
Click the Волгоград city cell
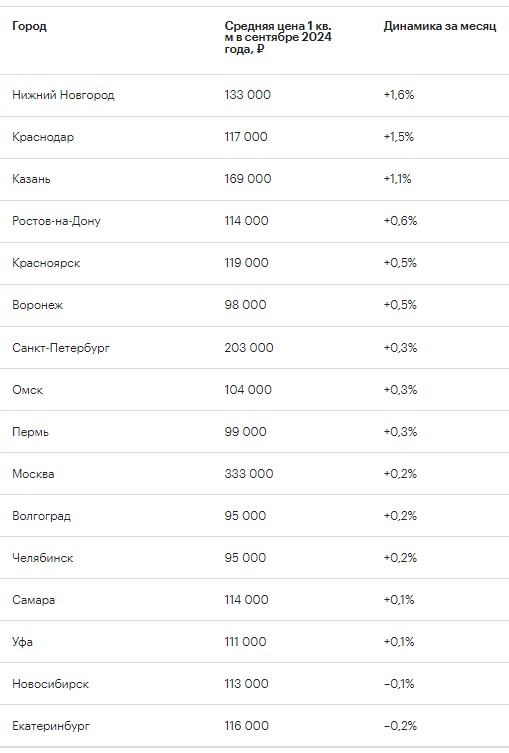[41, 516]
